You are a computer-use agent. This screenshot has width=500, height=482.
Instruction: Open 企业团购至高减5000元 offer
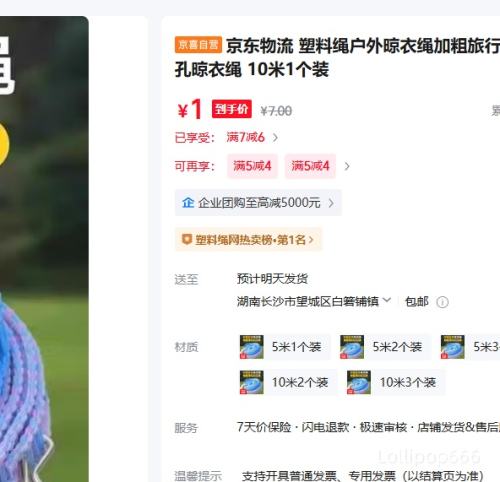258,202
